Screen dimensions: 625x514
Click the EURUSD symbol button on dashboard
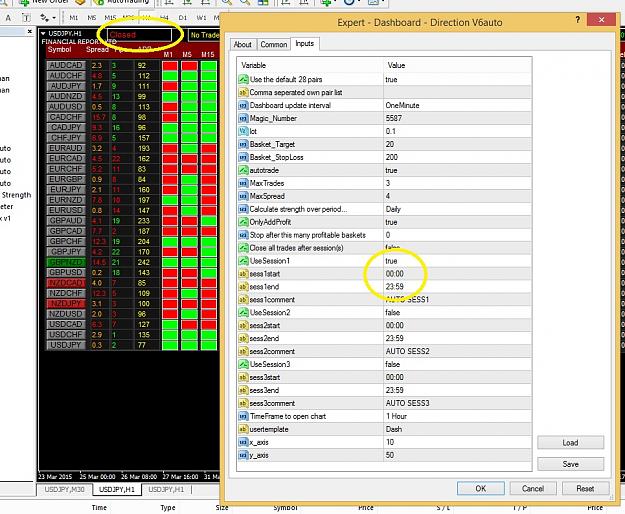coord(66,210)
